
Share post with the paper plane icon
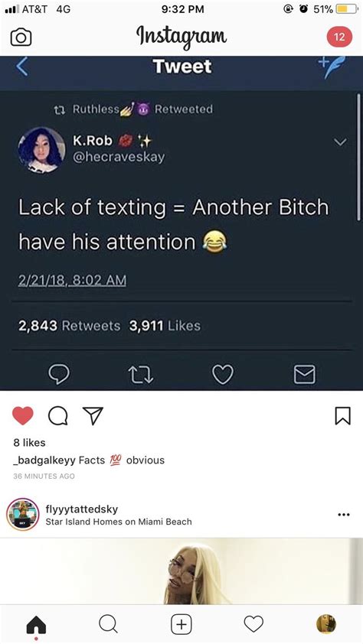93,415
